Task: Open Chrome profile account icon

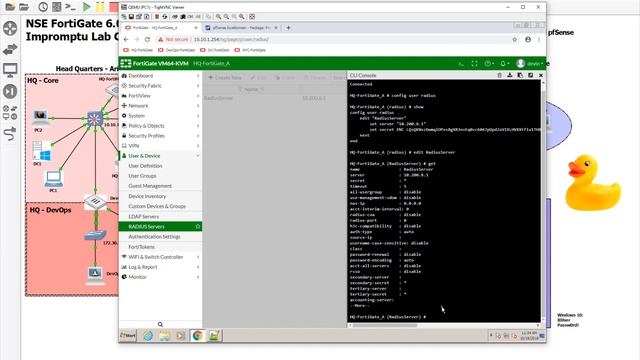Action: 528,40
